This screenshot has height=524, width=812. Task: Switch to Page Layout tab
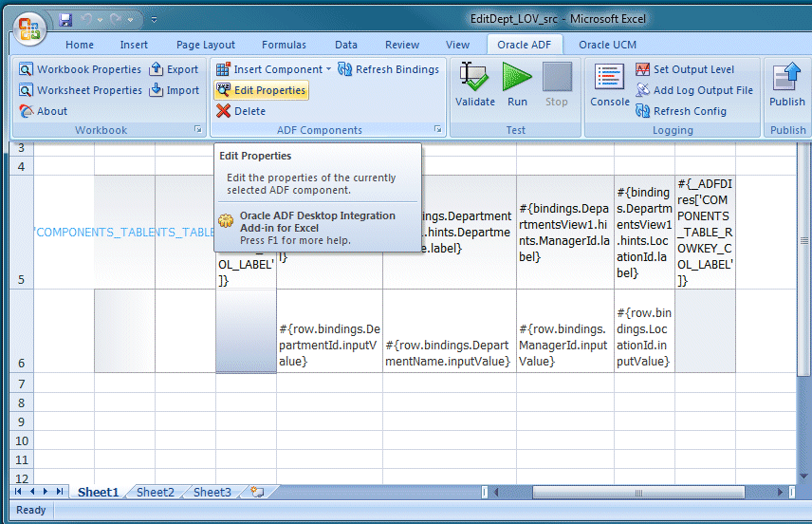tap(206, 46)
